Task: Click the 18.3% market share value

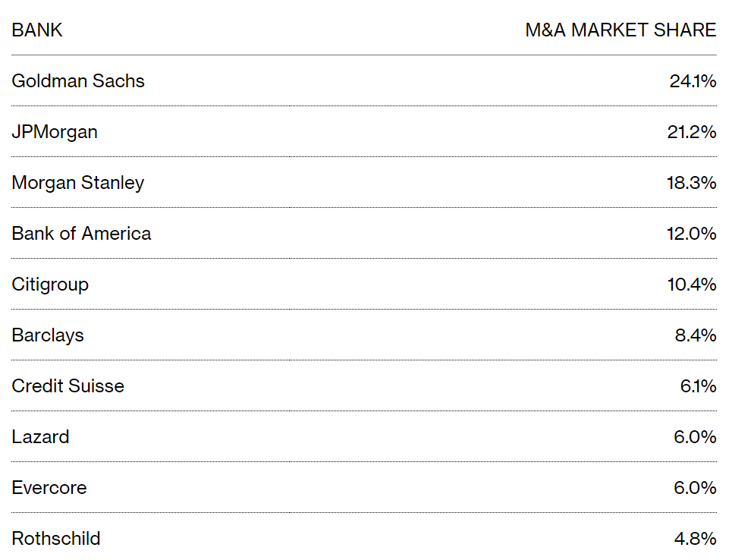Action: tap(692, 183)
